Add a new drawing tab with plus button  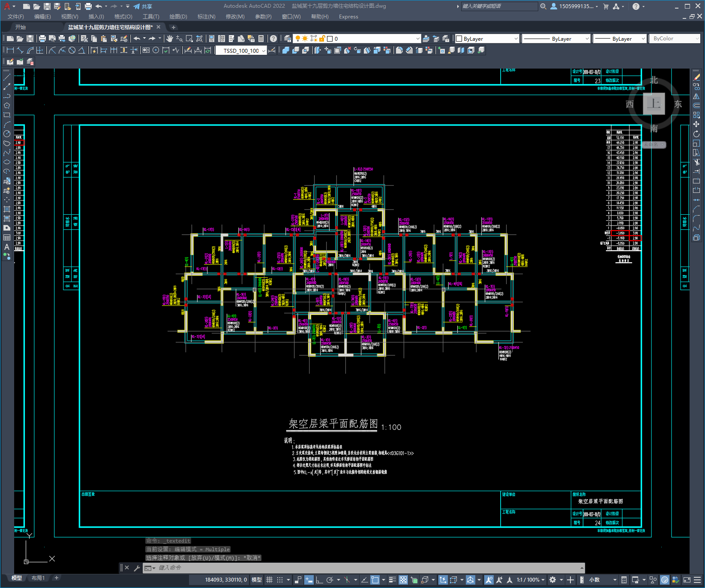click(173, 27)
